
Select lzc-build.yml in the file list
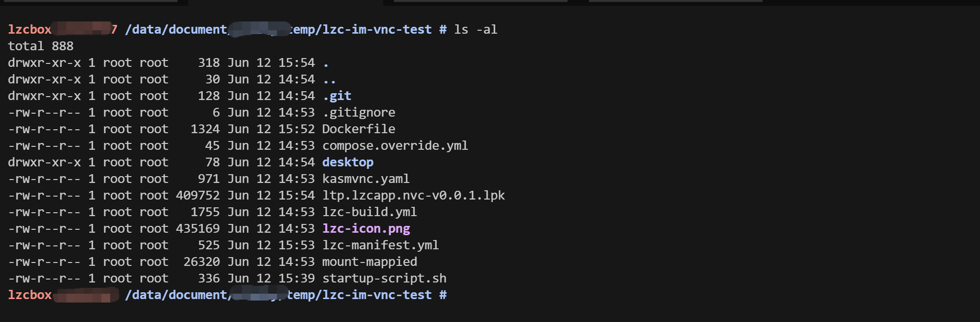[x=370, y=212]
